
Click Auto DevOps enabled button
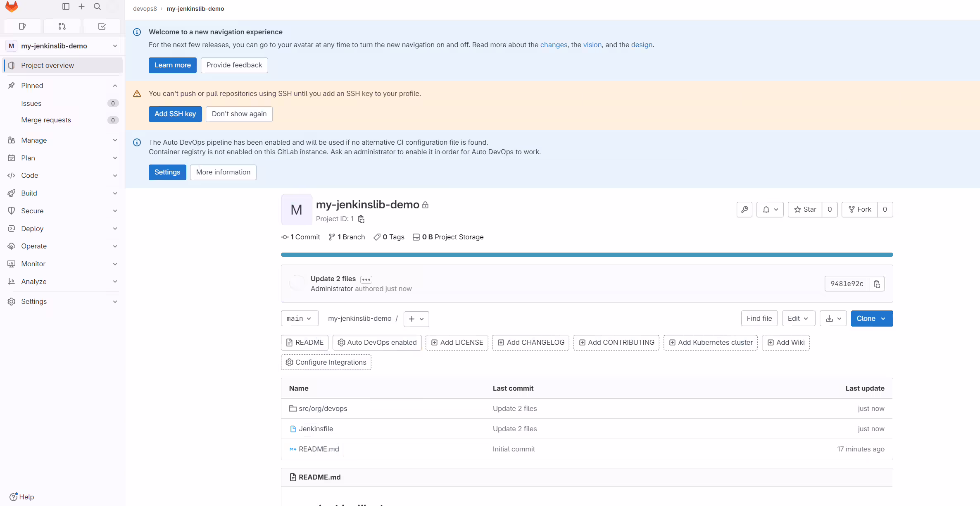click(377, 342)
